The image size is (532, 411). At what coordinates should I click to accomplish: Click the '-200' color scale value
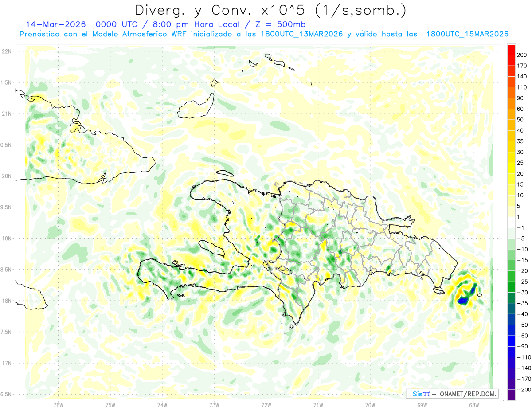(x=523, y=390)
